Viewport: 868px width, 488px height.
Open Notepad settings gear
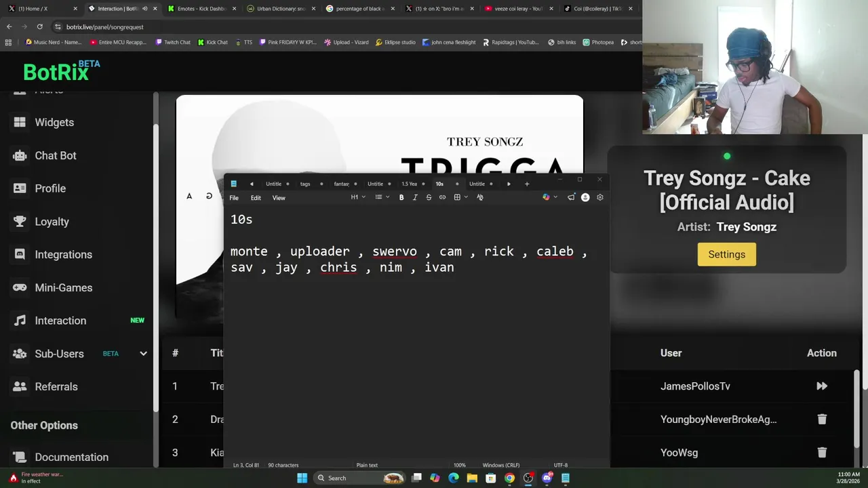[x=599, y=197]
